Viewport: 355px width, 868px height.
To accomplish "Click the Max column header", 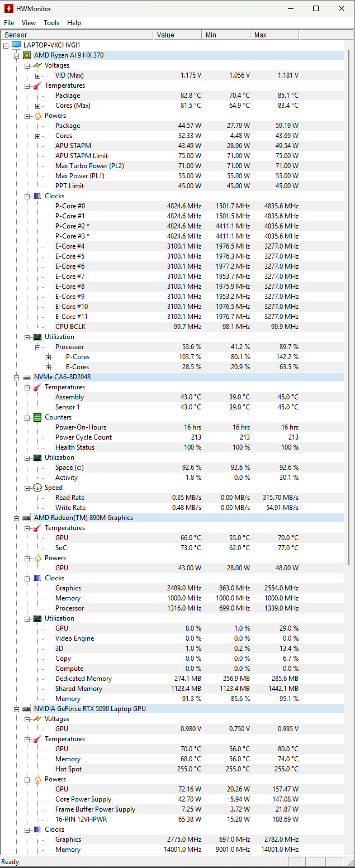I will [274, 35].
